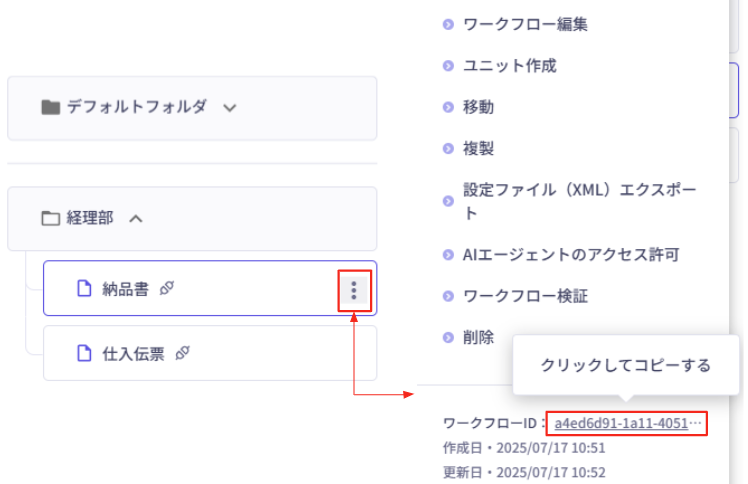Copy the workflow ID a4ed6d91-1a11-4051

click(x=627, y=423)
